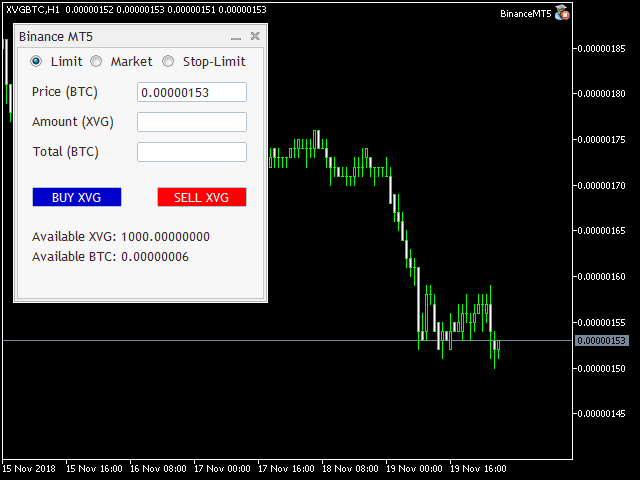Click the BinanceMT5 expert name label
640x480 pixels.
coord(525,14)
